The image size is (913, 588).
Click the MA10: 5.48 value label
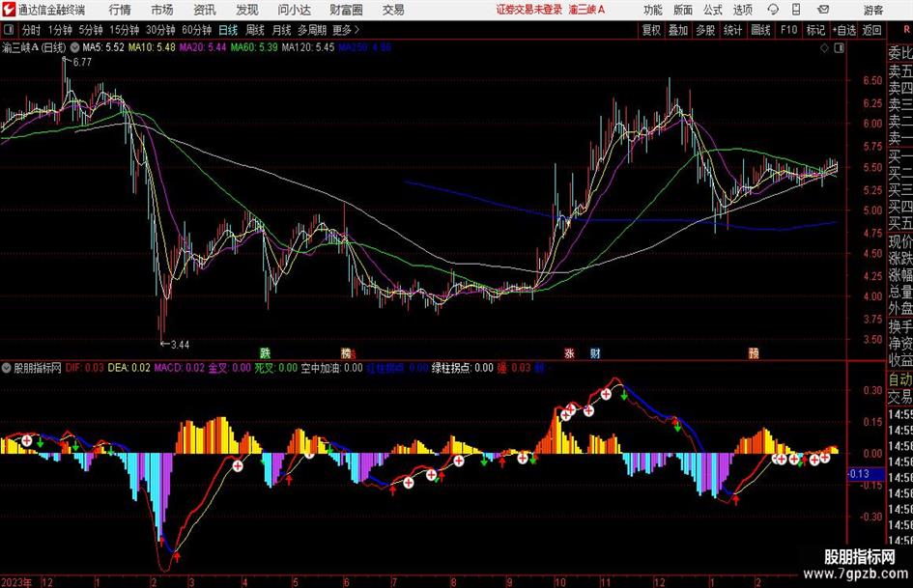point(152,47)
